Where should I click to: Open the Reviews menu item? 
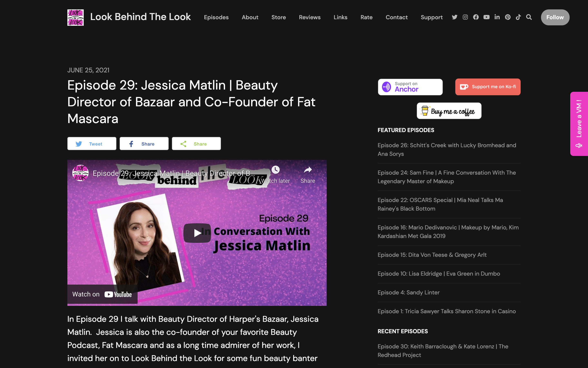[310, 17]
